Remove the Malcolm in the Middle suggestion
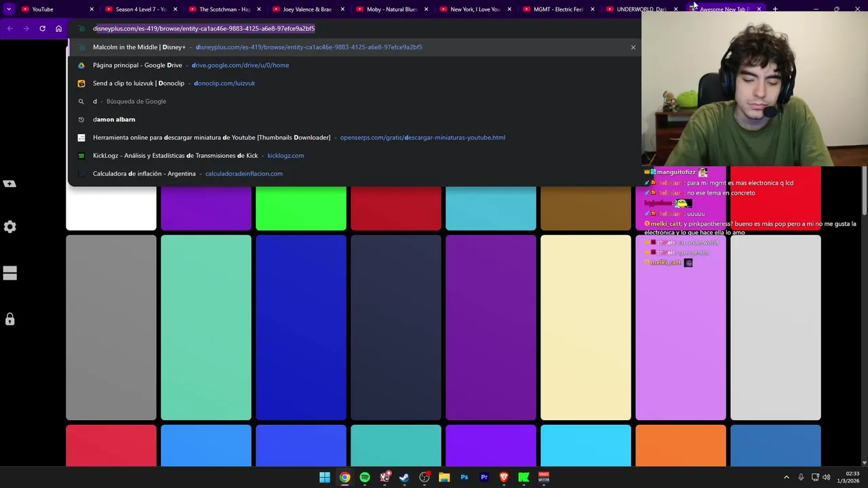Screen dimensions: 868x488 pyautogui.click(x=633, y=47)
